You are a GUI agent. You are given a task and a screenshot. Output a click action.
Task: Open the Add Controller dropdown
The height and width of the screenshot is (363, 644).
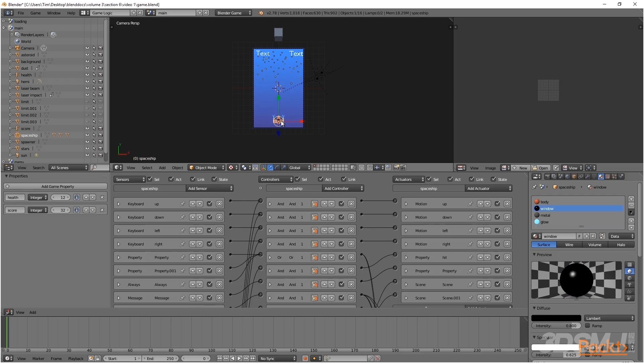click(x=343, y=189)
